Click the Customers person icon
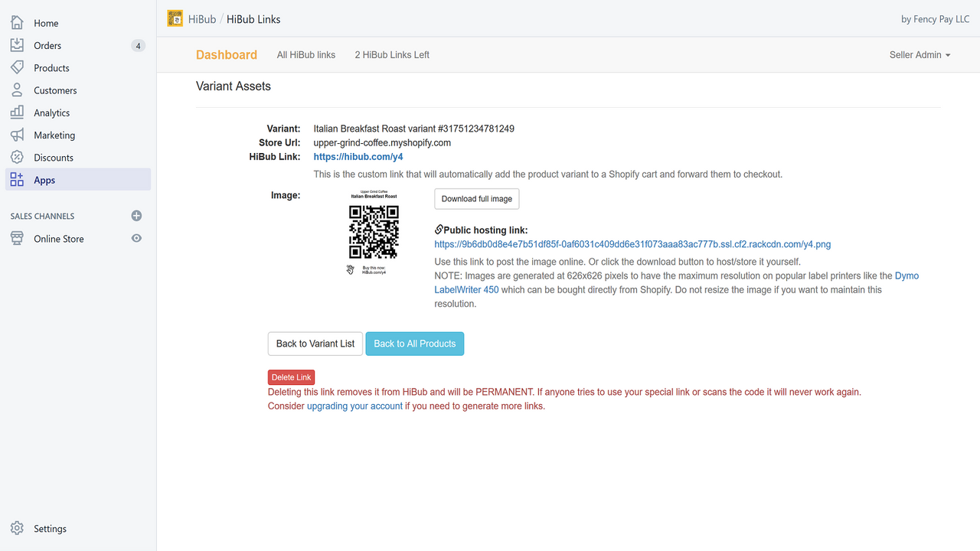This screenshot has height=551, width=980. tap(17, 90)
